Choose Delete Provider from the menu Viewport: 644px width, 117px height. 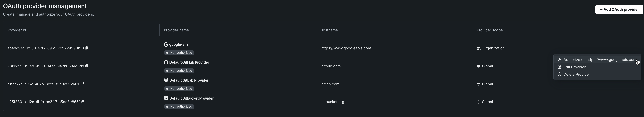(x=577, y=74)
